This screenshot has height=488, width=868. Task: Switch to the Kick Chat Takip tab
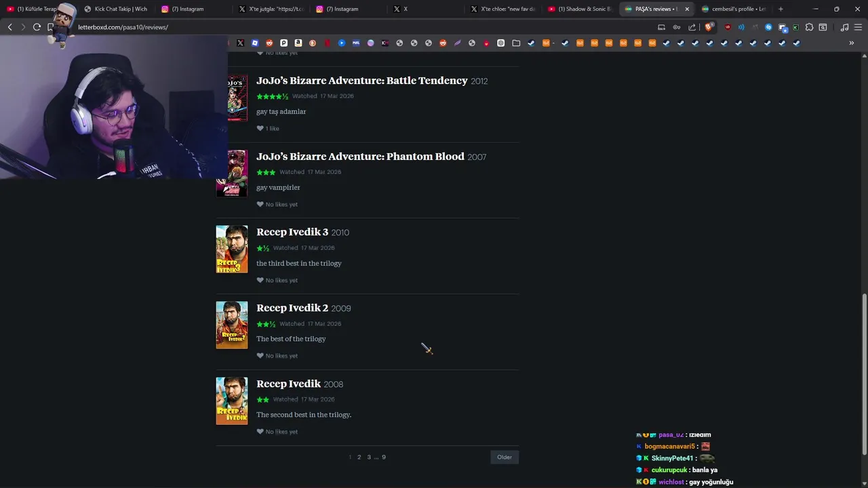pos(115,9)
